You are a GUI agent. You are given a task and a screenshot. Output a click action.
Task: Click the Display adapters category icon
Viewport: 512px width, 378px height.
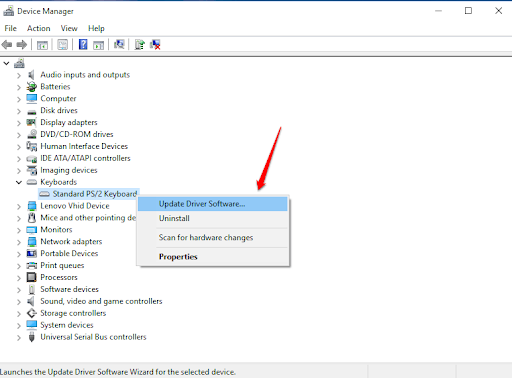32,122
